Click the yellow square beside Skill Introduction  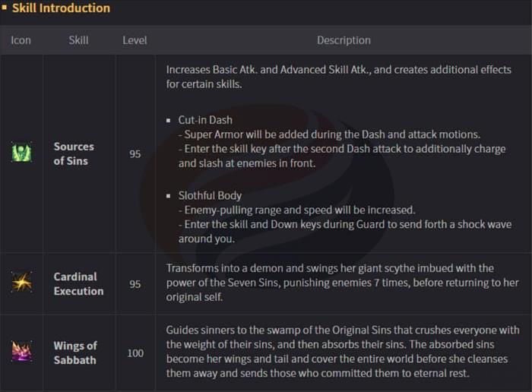tap(5, 8)
